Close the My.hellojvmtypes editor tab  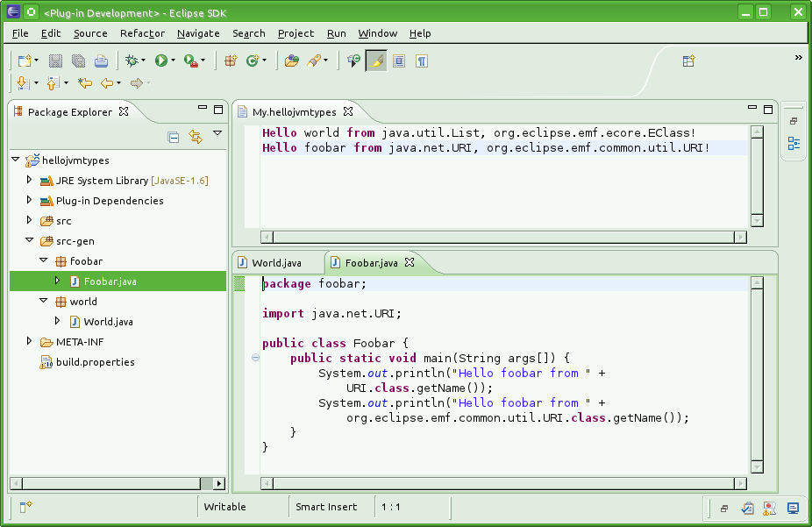347,111
